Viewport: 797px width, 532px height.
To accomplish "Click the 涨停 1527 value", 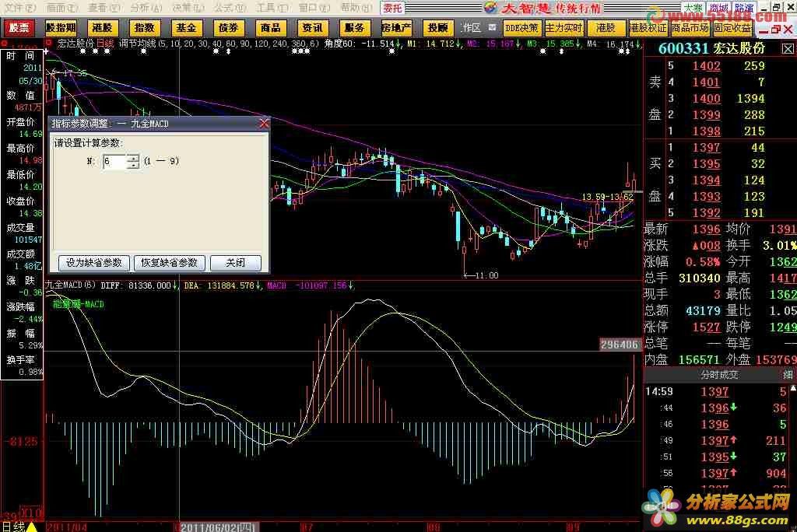I will [x=707, y=327].
